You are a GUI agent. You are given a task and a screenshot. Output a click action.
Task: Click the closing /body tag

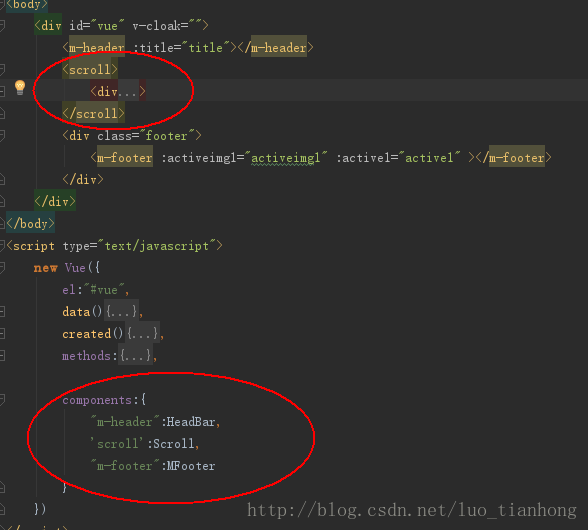point(31,224)
